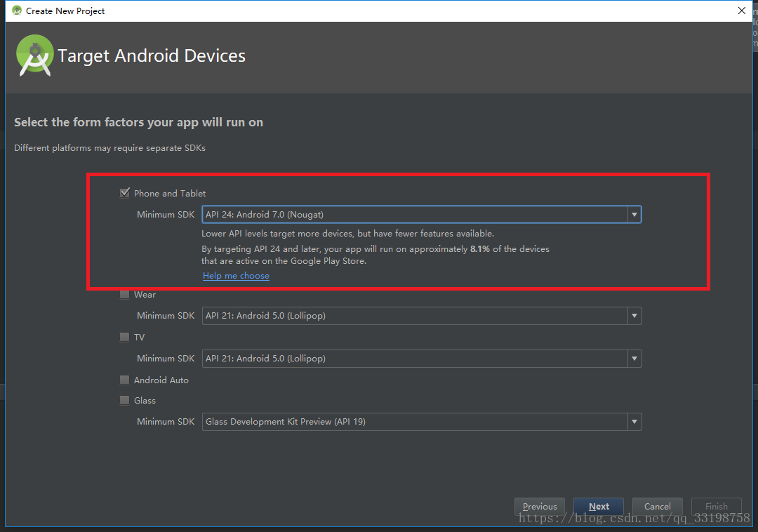Screen dimensions: 758x532
Task: Click the Android Auto label text
Action: tap(161, 380)
